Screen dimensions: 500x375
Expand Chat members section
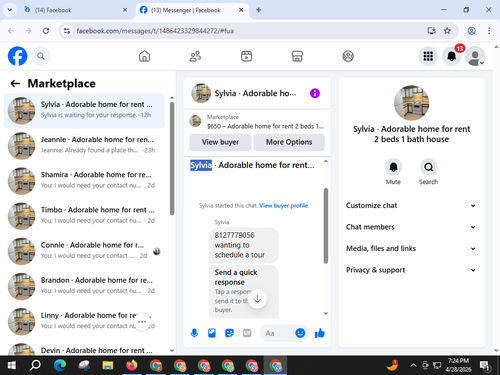point(411,227)
